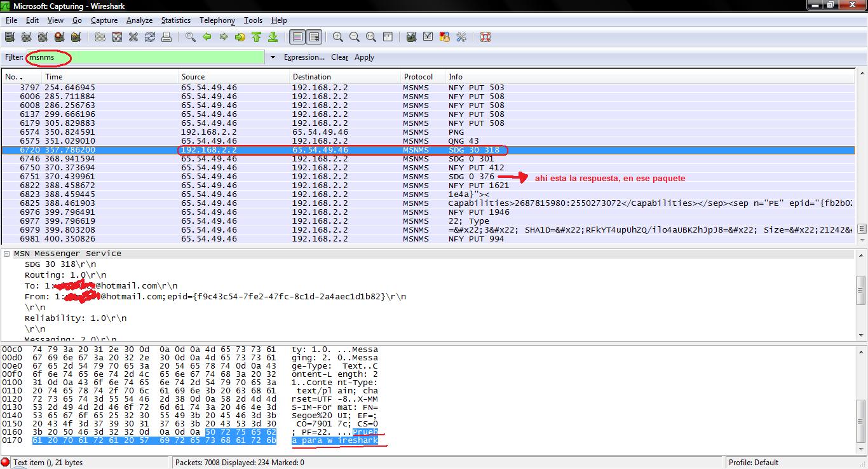
Task: Open the coloring rules icon
Action: 445,37
